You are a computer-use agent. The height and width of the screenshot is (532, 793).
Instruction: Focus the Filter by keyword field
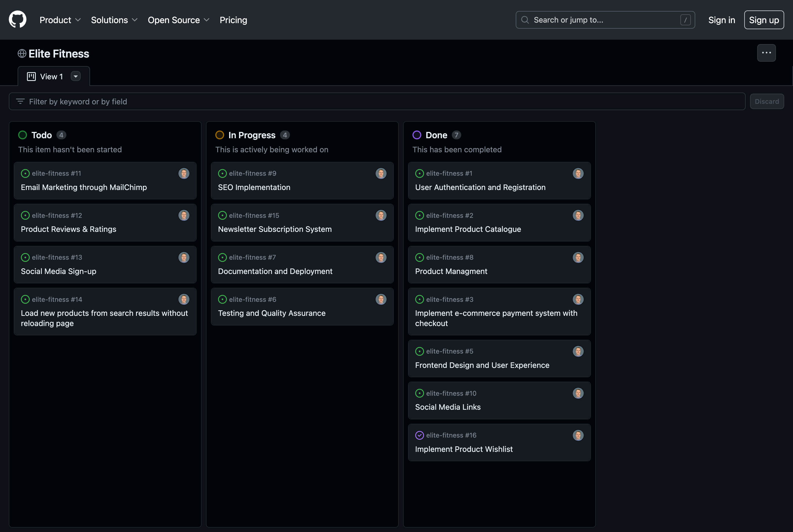pos(377,101)
